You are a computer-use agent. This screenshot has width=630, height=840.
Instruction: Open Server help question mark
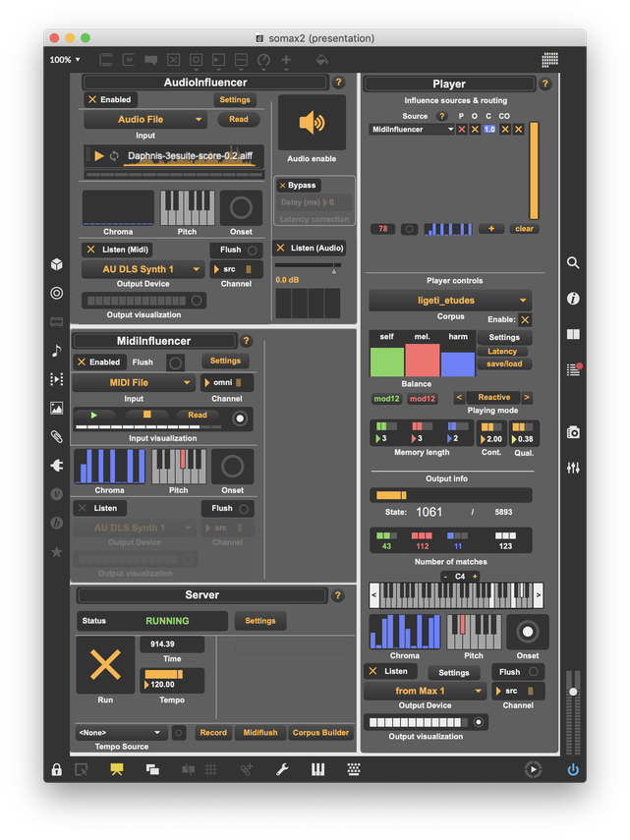tap(338, 595)
